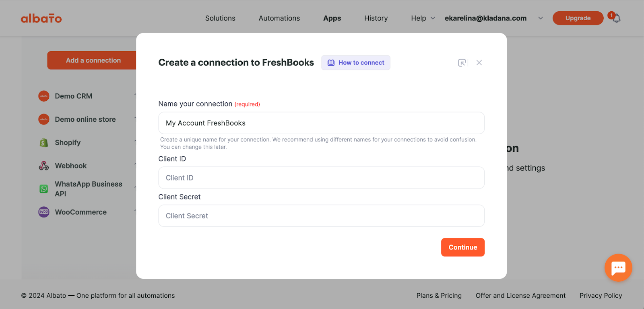644x309 pixels.
Task: Click the Client ID input field
Action: (322, 178)
